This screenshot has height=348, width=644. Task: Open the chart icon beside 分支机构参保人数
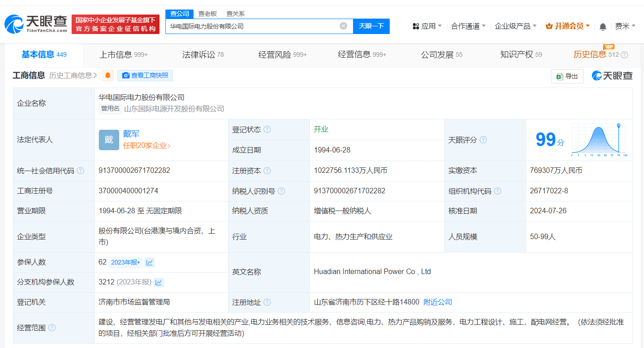(x=159, y=282)
